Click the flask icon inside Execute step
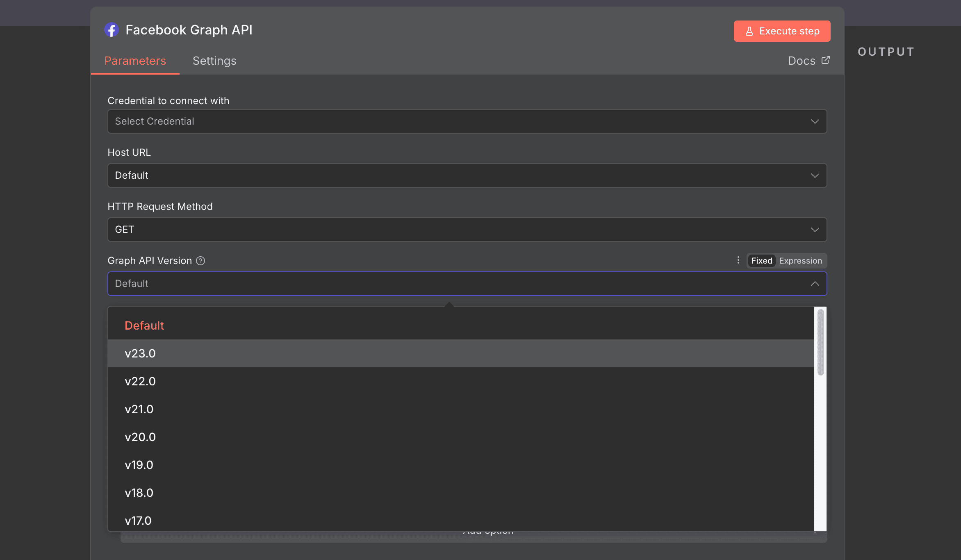Viewport: 961px width, 560px height. [x=750, y=31]
